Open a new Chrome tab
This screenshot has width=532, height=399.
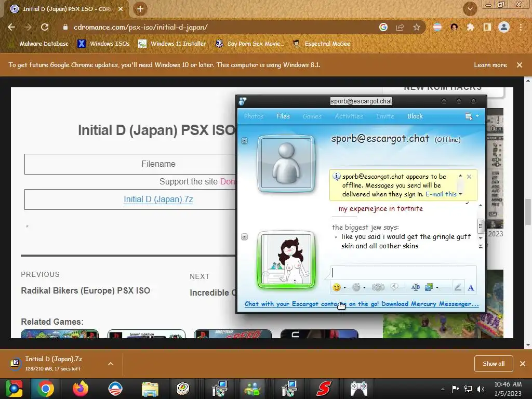(140, 9)
